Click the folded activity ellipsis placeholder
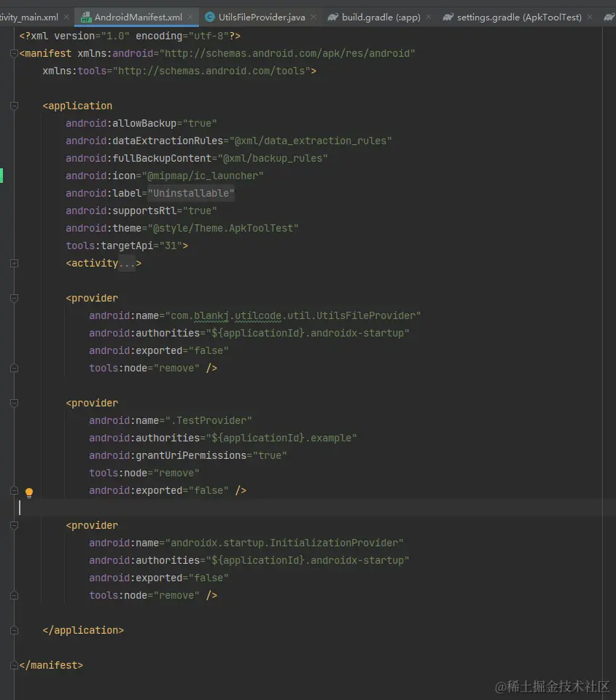Viewport: 616px width, 700px height. pos(127,264)
